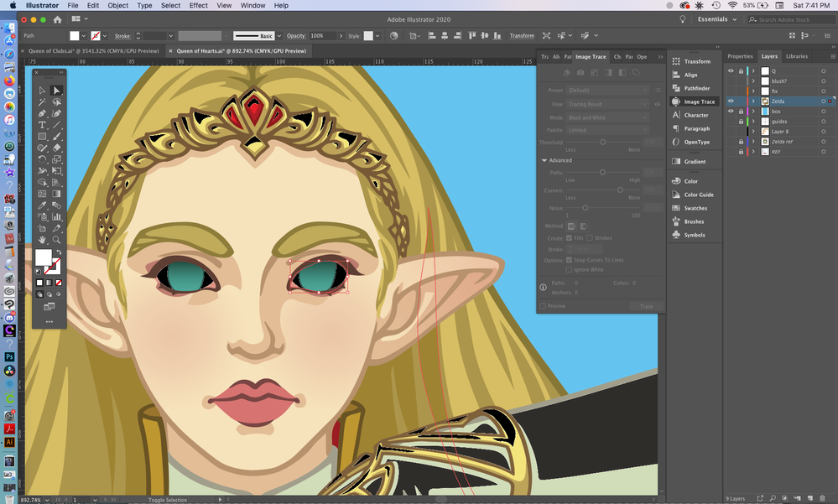This screenshot has height=504, width=838.
Task: Pick the Zoom tool magnifier
Action: tap(57, 240)
